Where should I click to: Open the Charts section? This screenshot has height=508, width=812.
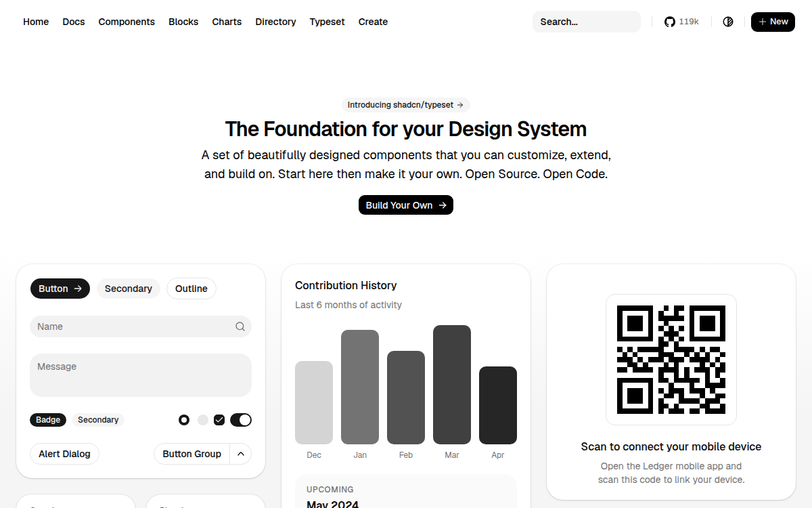pyautogui.click(x=227, y=22)
